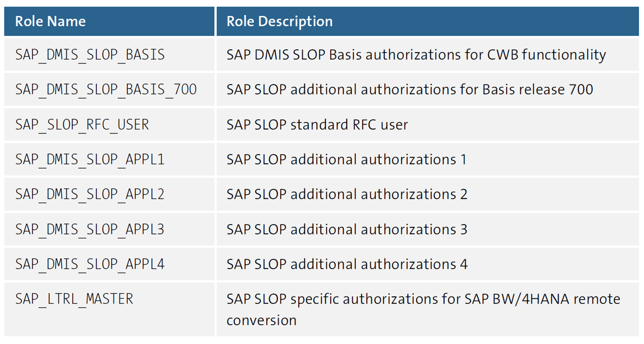
Task: Select the additional authorizations 3 description
Action: tap(346, 229)
